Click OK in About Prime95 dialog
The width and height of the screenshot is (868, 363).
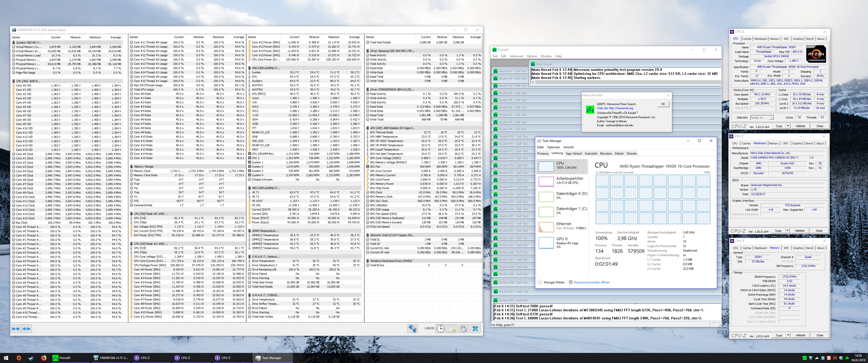[663, 104]
